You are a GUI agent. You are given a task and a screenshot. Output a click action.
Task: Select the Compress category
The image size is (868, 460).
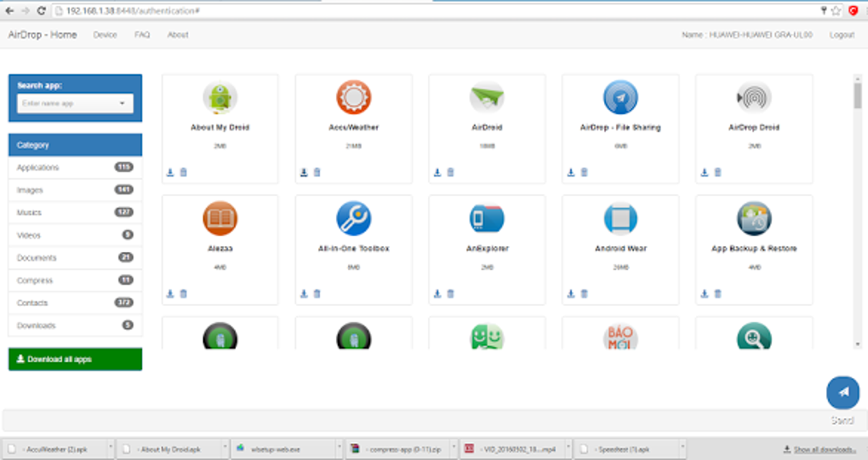[75, 280]
